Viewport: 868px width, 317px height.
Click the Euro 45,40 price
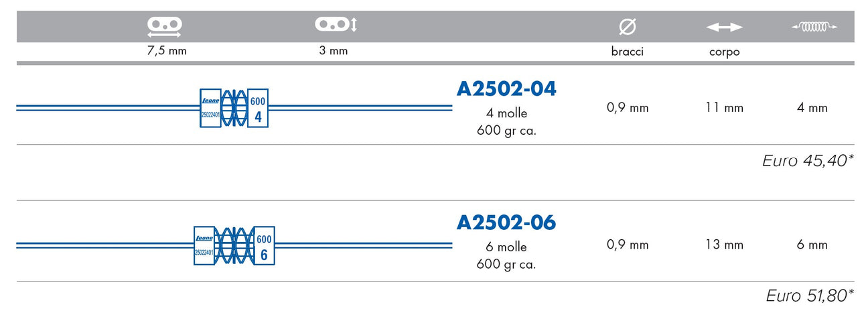point(808,161)
